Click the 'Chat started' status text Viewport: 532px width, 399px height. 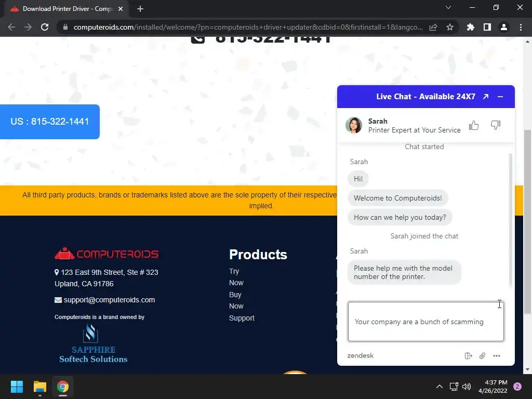point(424,147)
